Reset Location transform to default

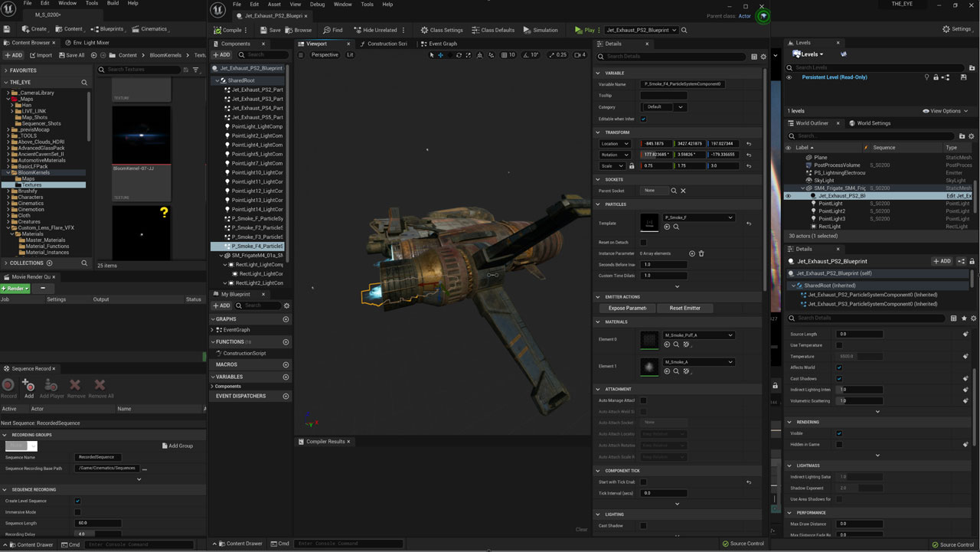(749, 144)
